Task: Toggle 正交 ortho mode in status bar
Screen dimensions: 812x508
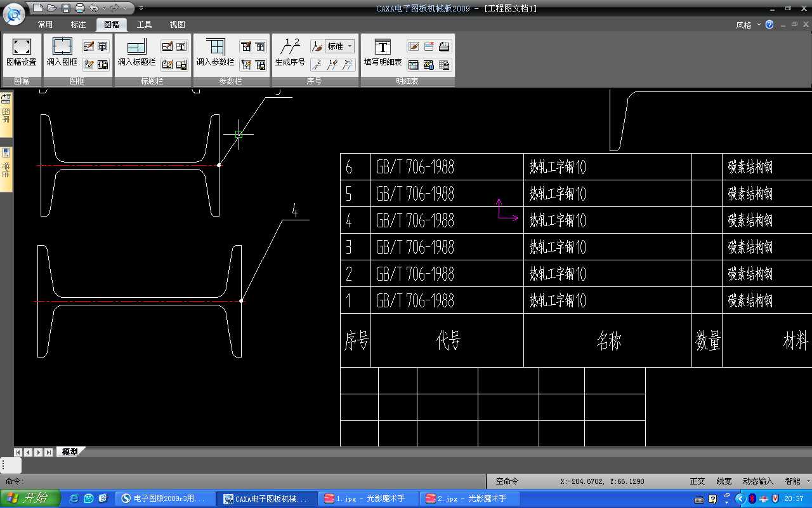Action: [698, 481]
